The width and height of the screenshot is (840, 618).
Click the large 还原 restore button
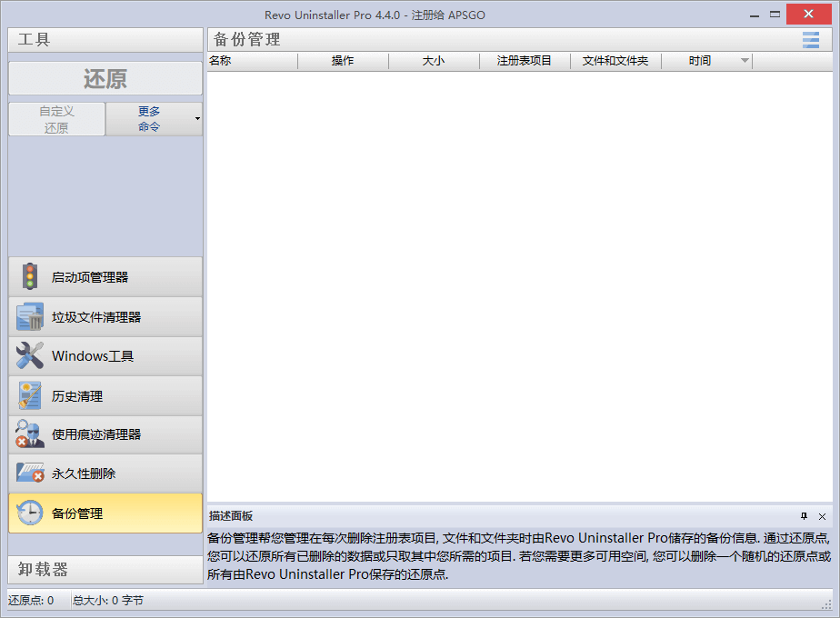pyautogui.click(x=105, y=79)
